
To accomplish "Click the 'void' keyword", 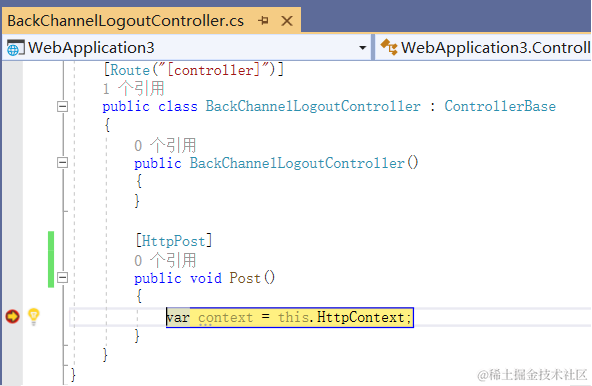I will click(206, 278).
